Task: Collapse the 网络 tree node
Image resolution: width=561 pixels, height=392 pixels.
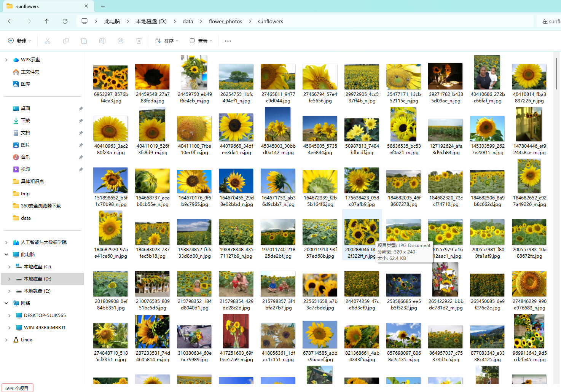Action: click(6, 303)
